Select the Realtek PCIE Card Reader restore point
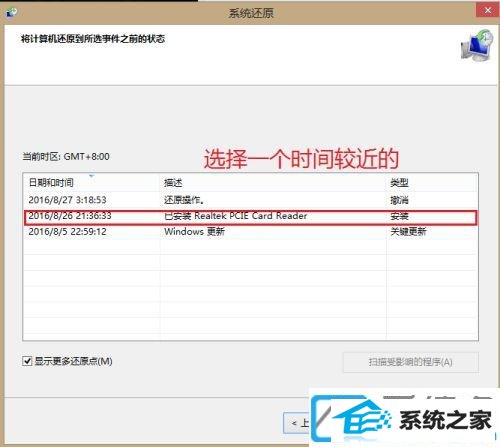Viewport: 500px width, 447px height. tap(250, 216)
